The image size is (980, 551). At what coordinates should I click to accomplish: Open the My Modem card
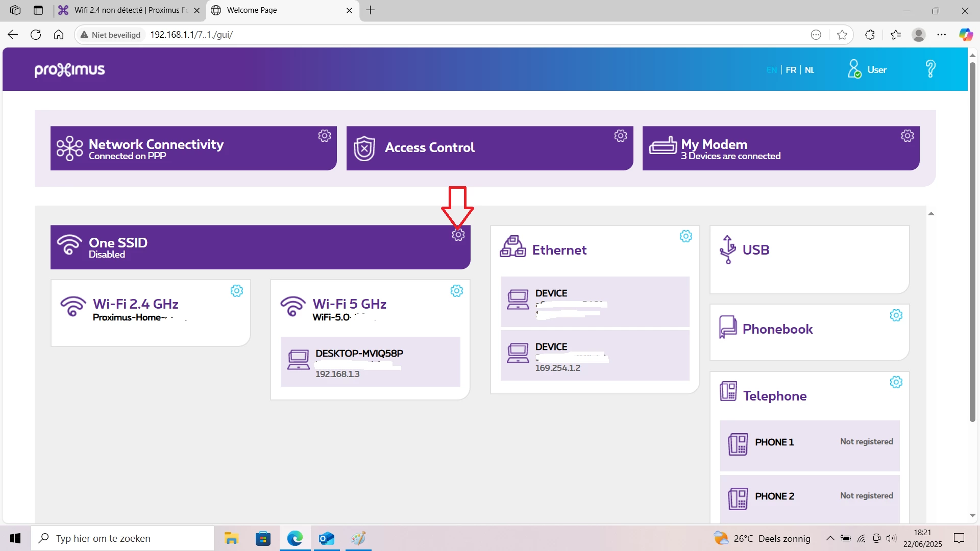[781, 148]
